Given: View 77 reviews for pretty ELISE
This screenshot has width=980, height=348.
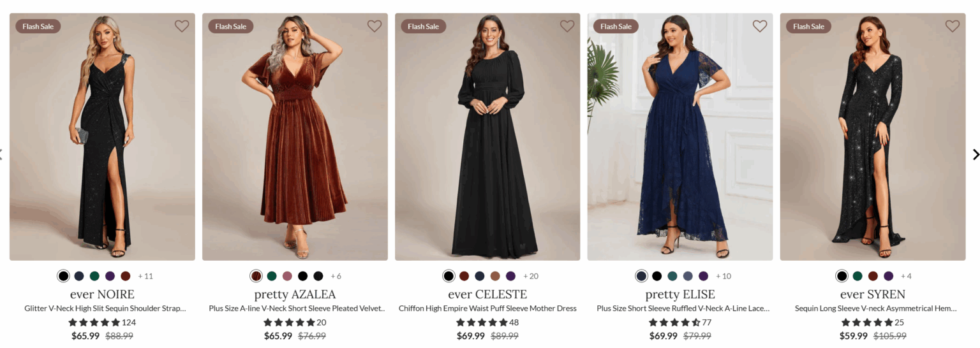Looking at the screenshot, I should tap(706, 323).
